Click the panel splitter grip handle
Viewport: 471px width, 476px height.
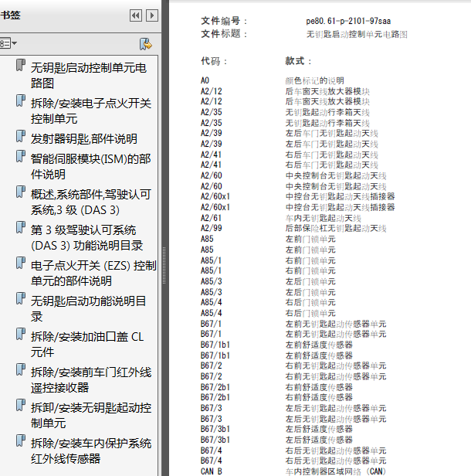(164, 265)
